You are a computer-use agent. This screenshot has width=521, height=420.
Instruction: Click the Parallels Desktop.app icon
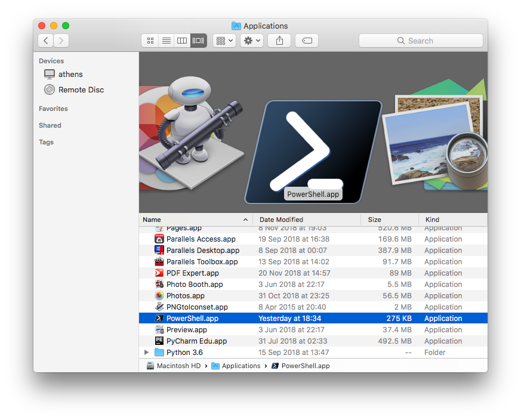[x=159, y=250]
